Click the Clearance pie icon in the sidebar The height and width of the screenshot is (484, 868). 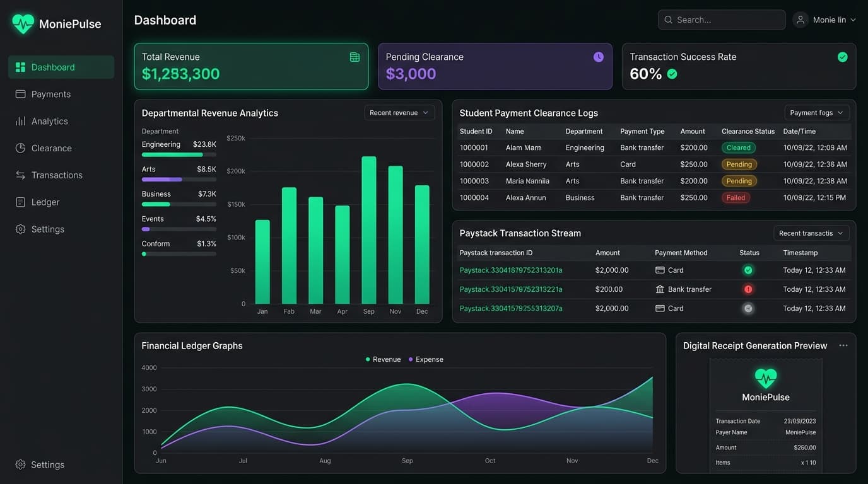(x=20, y=148)
